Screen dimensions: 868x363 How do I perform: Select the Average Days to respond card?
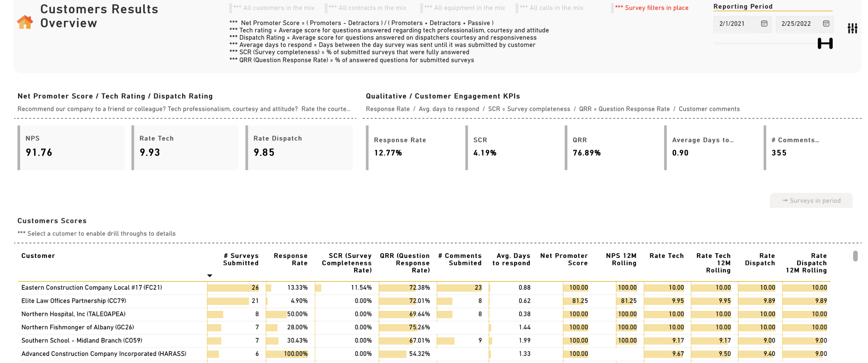click(711, 148)
